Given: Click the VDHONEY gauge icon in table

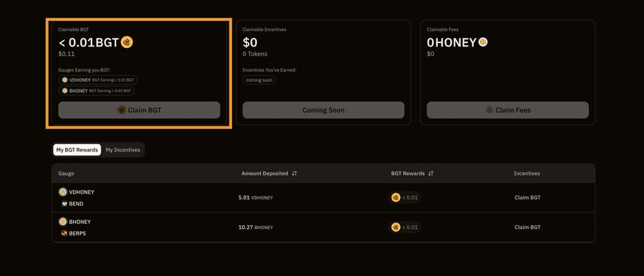Looking at the screenshot, I should coord(63,192).
